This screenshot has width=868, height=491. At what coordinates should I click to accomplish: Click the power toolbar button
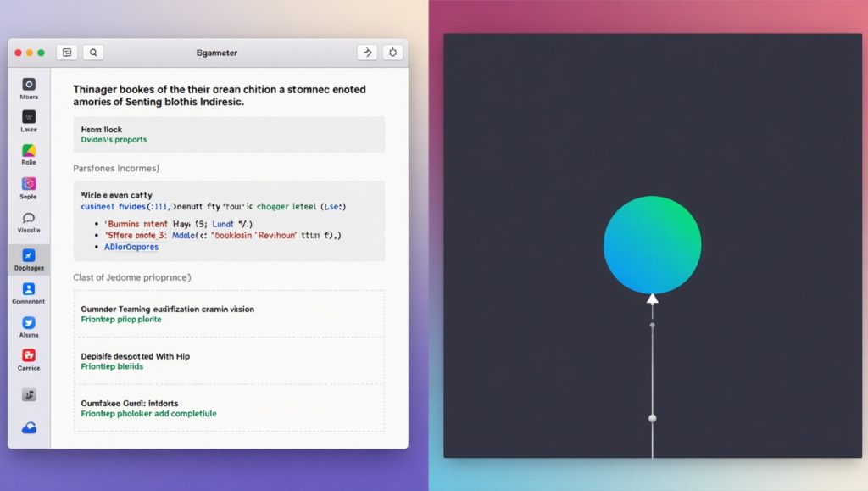[392, 53]
